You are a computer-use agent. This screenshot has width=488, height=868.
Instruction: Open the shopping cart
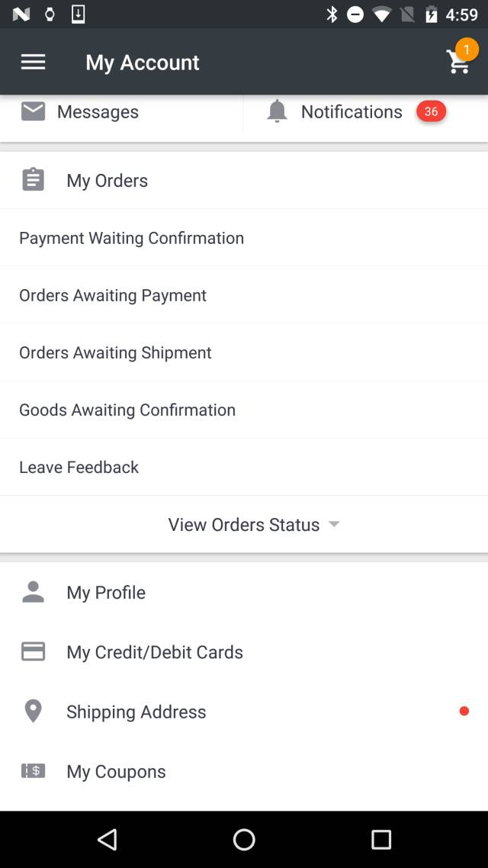click(458, 63)
